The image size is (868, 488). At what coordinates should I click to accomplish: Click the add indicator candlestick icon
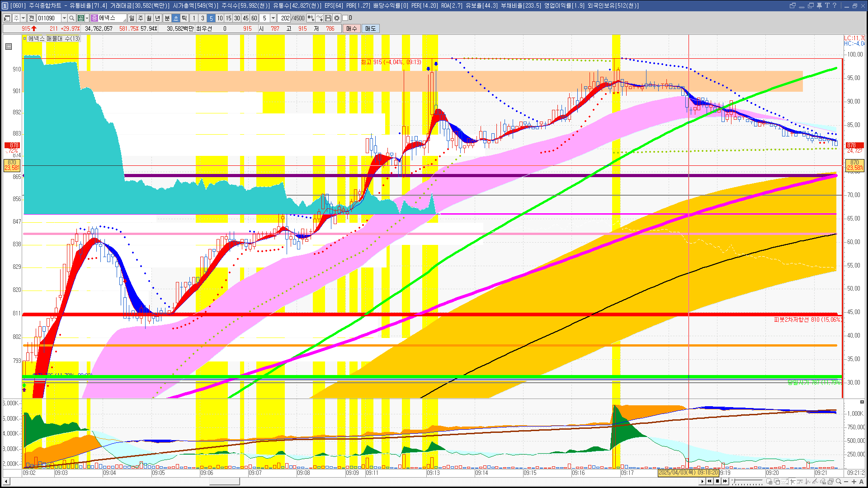pos(311,18)
